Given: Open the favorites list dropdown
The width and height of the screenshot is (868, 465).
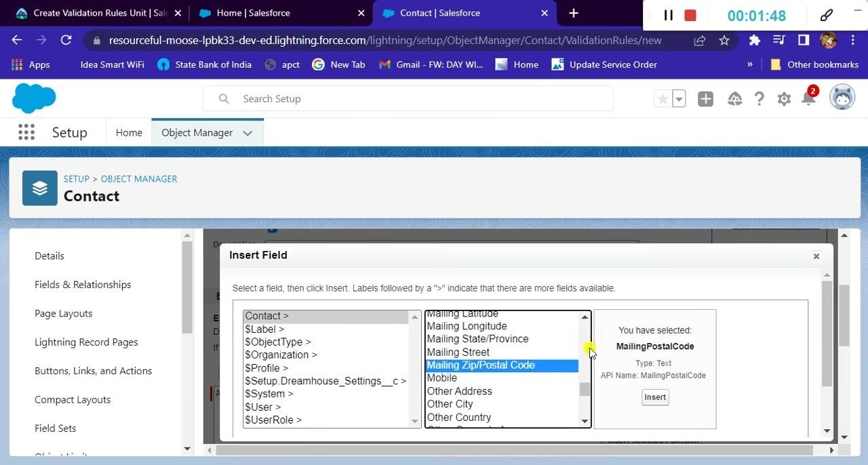Looking at the screenshot, I should (x=679, y=99).
